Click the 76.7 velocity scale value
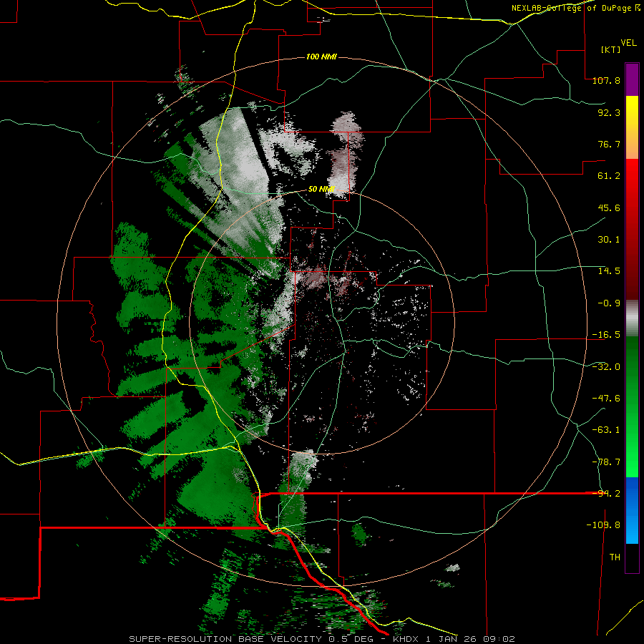 tap(609, 144)
